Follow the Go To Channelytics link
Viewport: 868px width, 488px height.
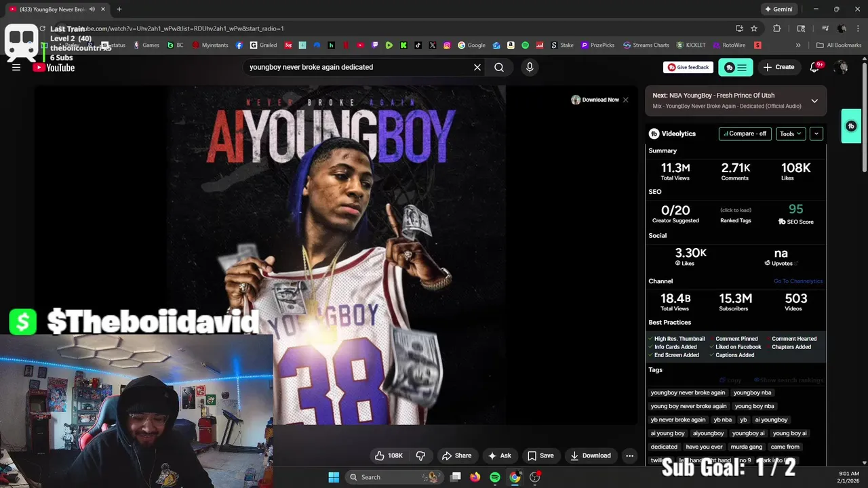pos(798,281)
